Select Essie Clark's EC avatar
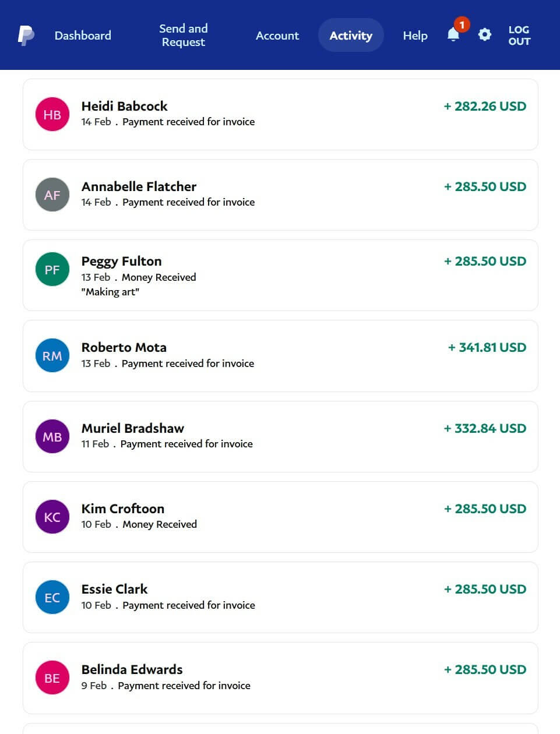 [x=52, y=597]
